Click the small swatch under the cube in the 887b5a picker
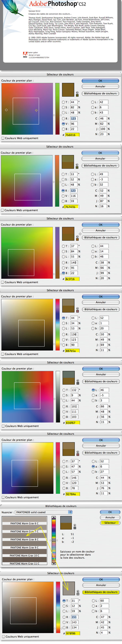This screenshot has width=122, height=644. [78, 311]
